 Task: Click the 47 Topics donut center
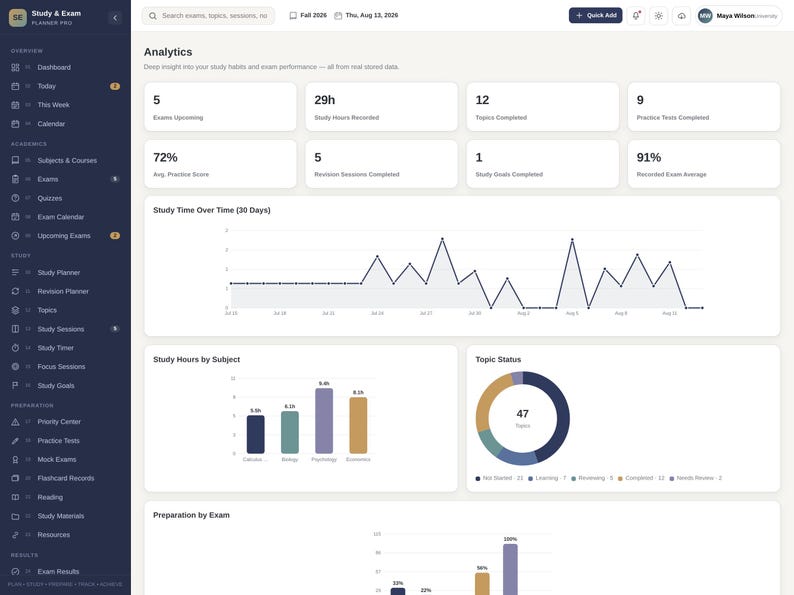click(523, 418)
